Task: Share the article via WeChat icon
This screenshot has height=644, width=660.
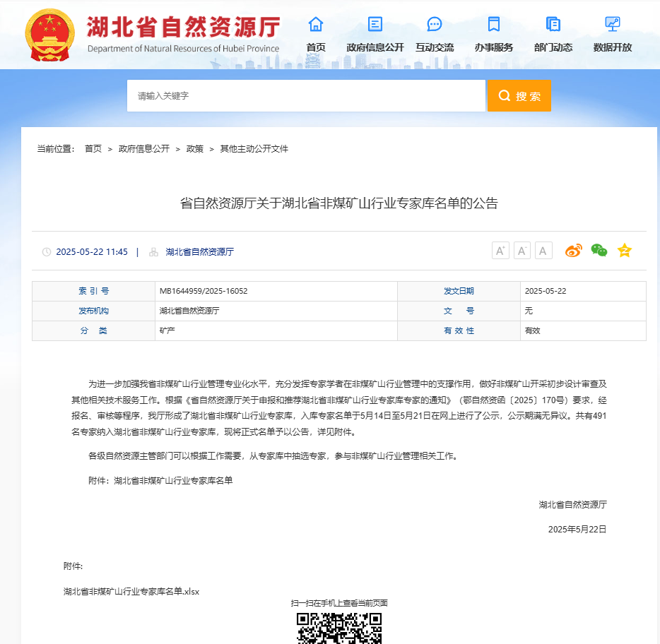Action: (599, 251)
